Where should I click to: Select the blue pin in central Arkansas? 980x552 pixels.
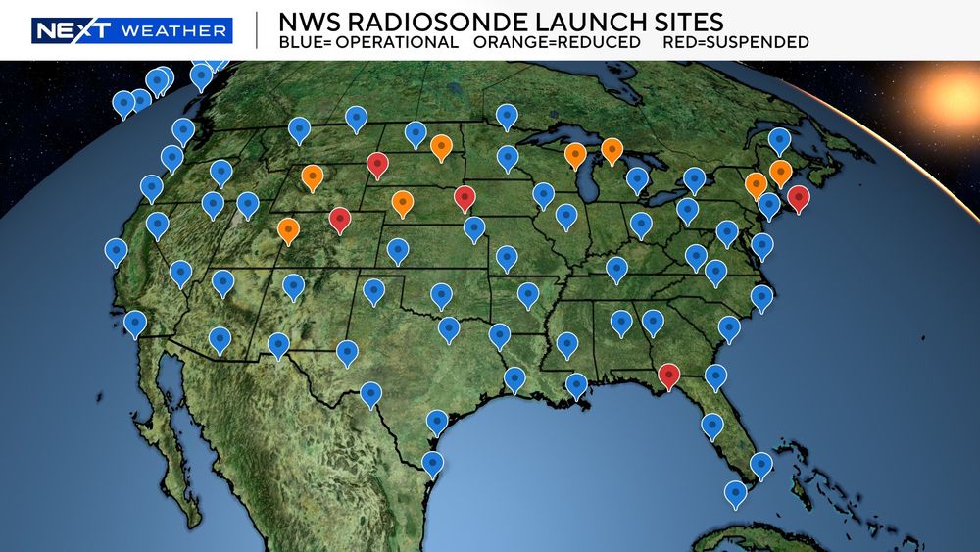[528, 296]
